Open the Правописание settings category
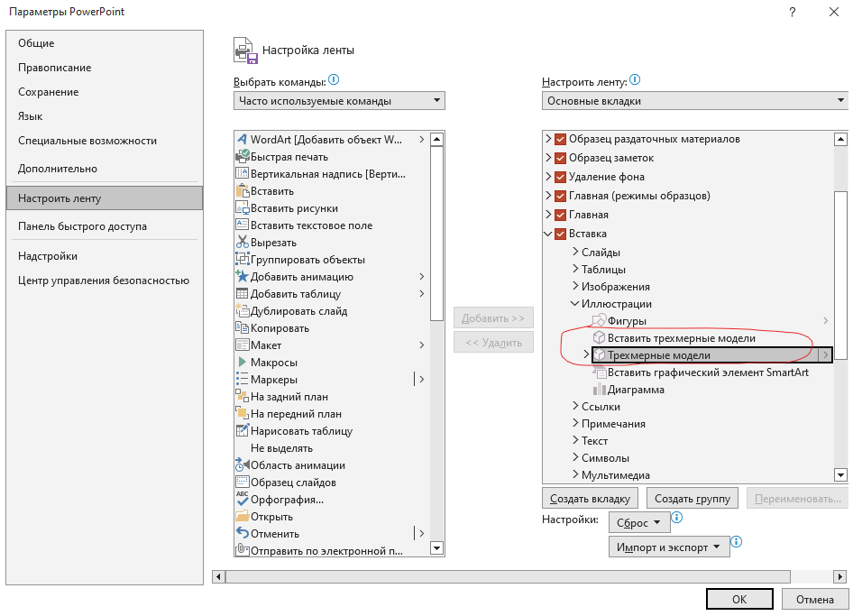853x616 pixels. [x=105, y=68]
